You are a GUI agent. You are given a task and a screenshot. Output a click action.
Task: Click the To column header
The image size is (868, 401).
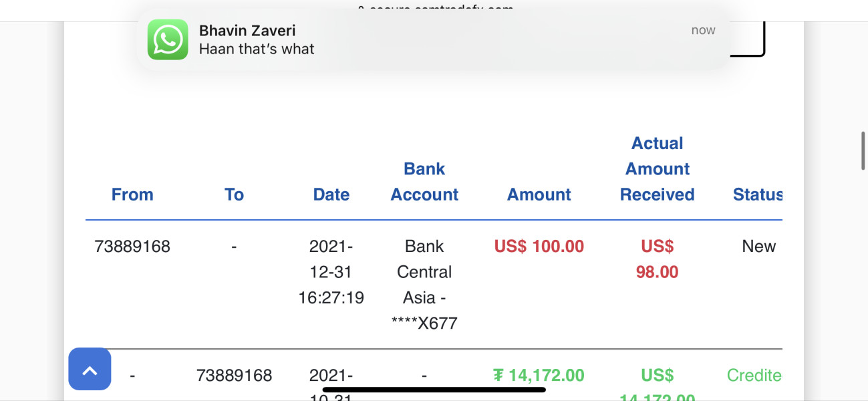[234, 194]
